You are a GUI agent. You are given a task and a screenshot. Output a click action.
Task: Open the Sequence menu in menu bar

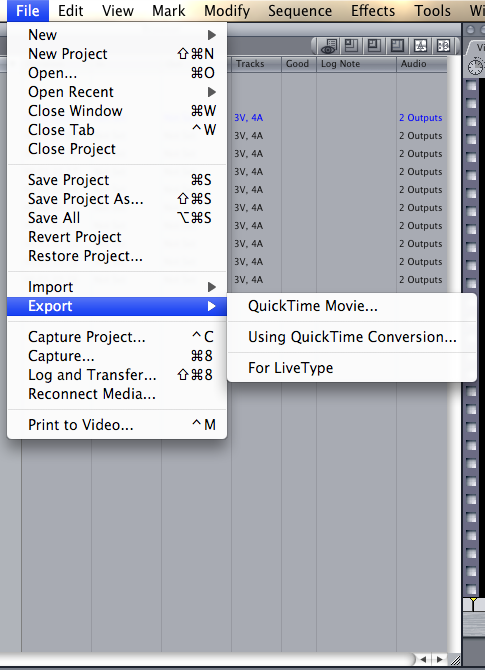click(300, 11)
